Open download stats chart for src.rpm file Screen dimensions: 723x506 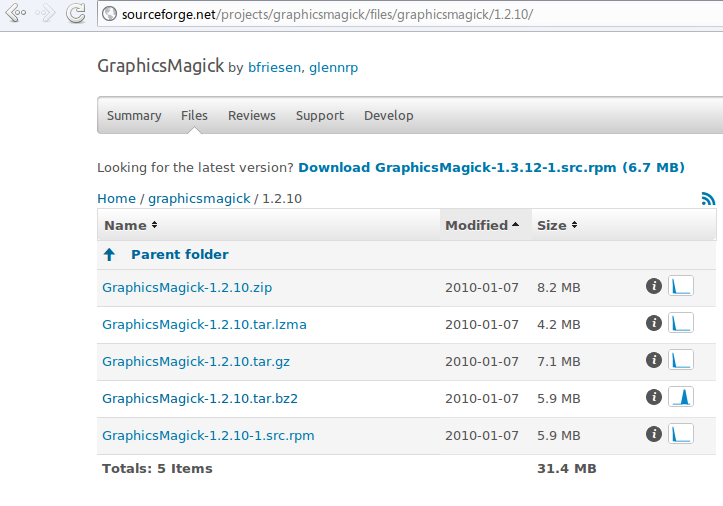pyautogui.click(x=681, y=434)
